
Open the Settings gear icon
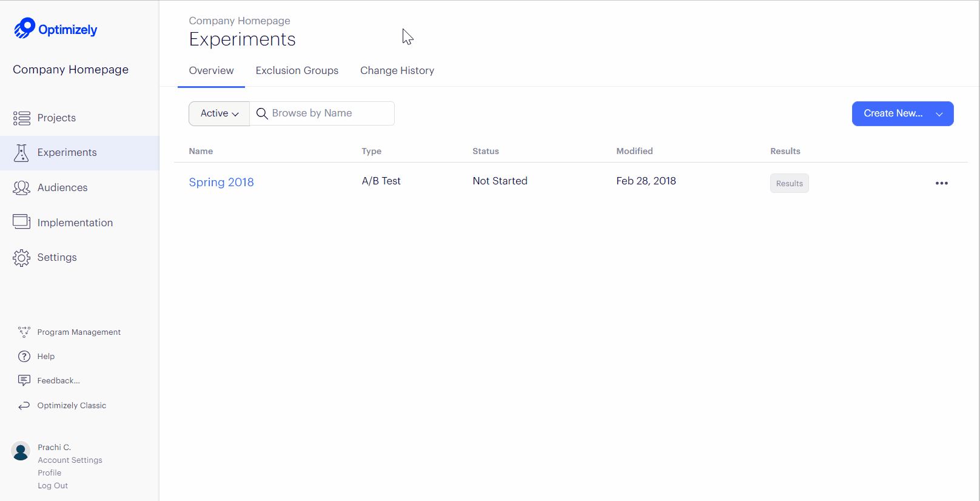pos(22,258)
